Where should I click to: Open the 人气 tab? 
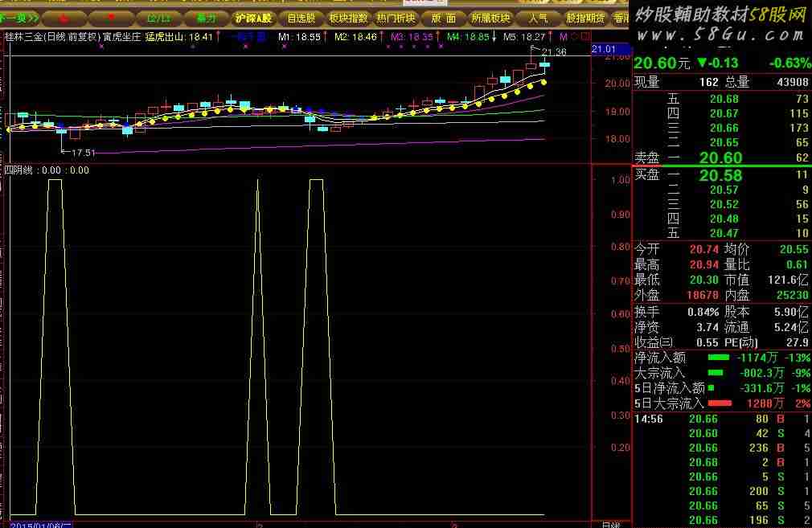tap(538, 18)
